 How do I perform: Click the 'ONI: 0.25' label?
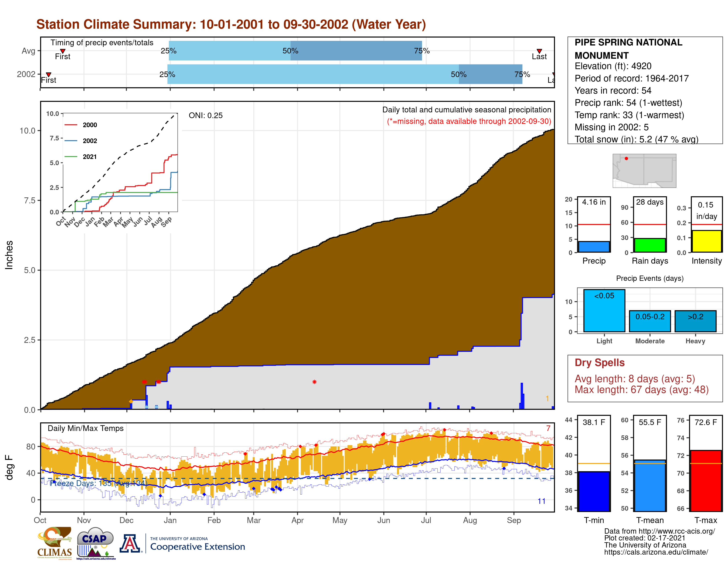pos(205,115)
